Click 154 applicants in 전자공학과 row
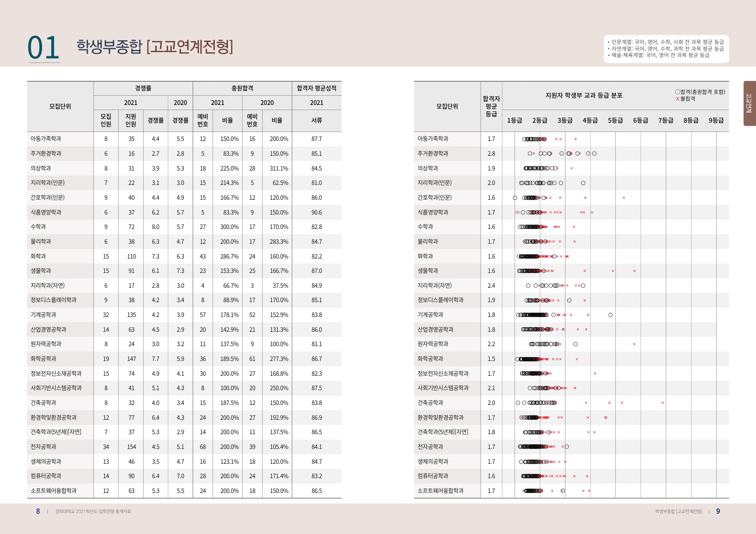This screenshot has width=756, height=534. (x=131, y=447)
